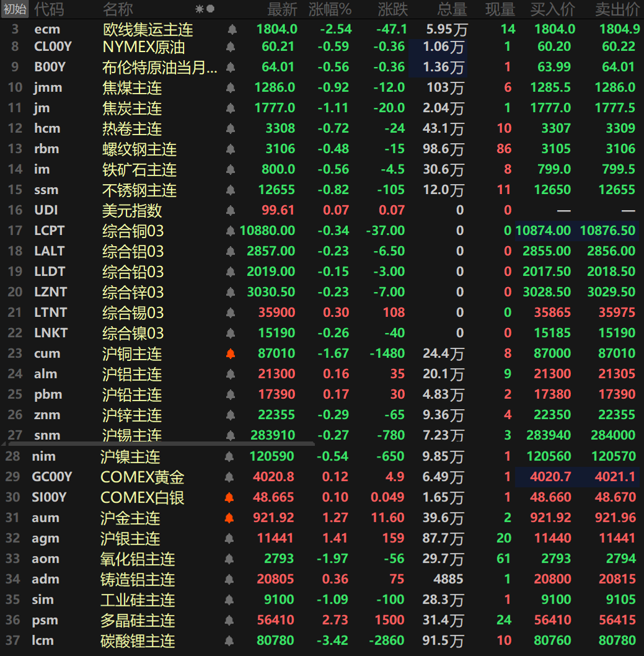Click the alert bell for 美元指数
Viewport: 644px width, 656px height.
[231, 211]
